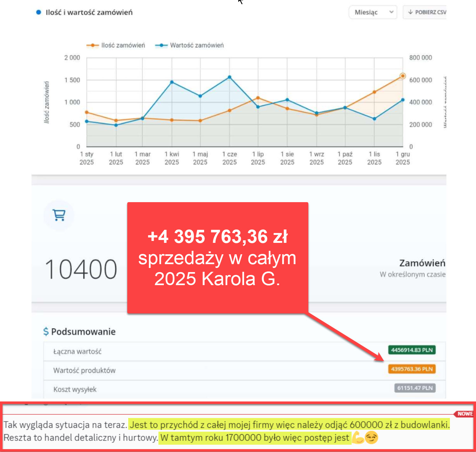This screenshot has width=476, height=452.
Task: Select the highlighted December orange data point
Action: (402, 76)
